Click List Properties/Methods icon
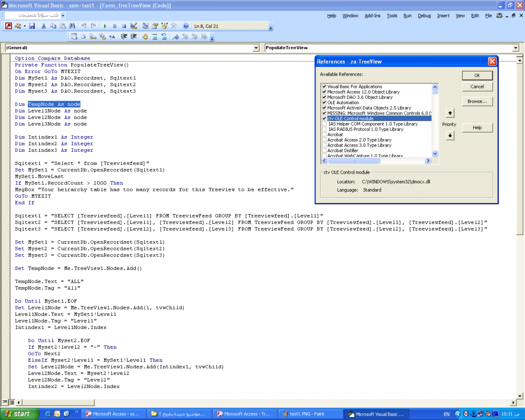This screenshot has height=420, width=525. [x=74, y=37]
